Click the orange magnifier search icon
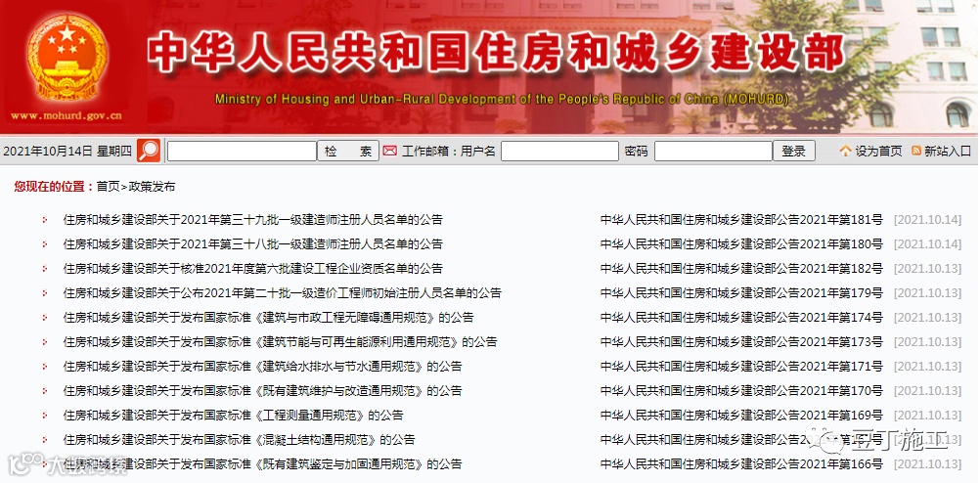 (x=148, y=151)
